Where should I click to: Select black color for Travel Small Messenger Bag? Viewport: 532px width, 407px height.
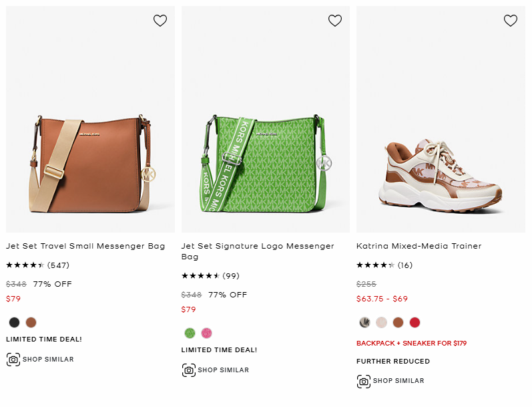(14, 322)
